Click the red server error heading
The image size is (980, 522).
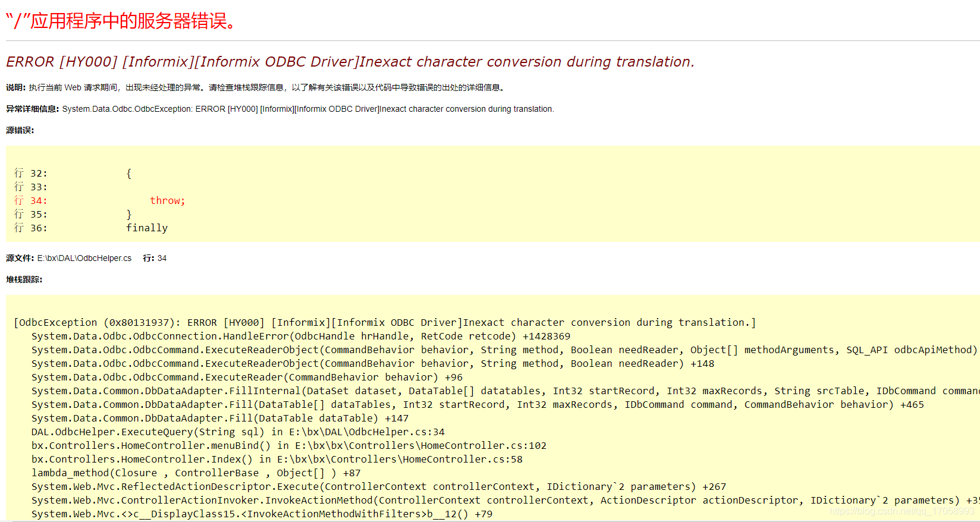[122, 21]
